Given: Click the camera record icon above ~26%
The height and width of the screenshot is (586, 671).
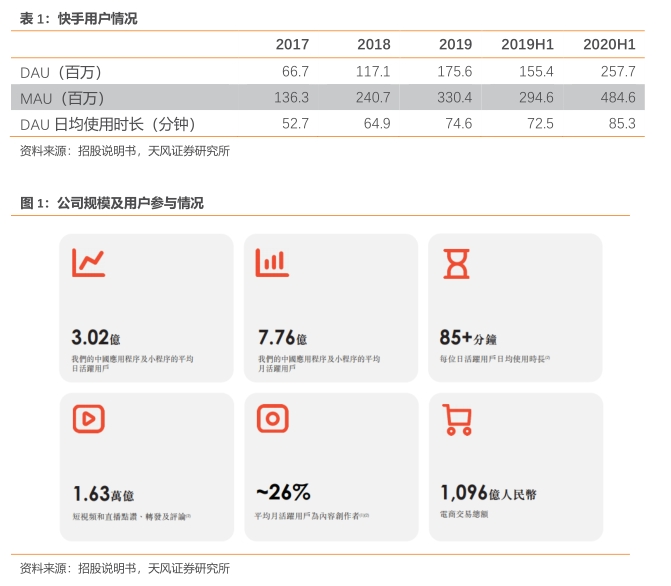Looking at the screenshot, I should (273, 418).
